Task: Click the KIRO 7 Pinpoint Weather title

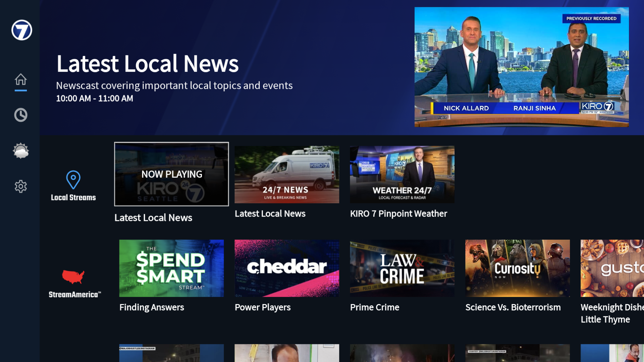Action: [x=398, y=214]
